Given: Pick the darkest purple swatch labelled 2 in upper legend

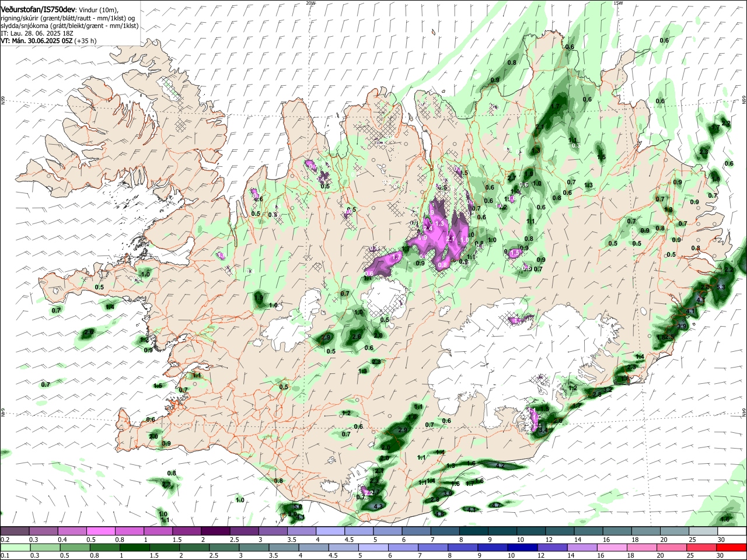Looking at the screenshot, I should [215, 531].
